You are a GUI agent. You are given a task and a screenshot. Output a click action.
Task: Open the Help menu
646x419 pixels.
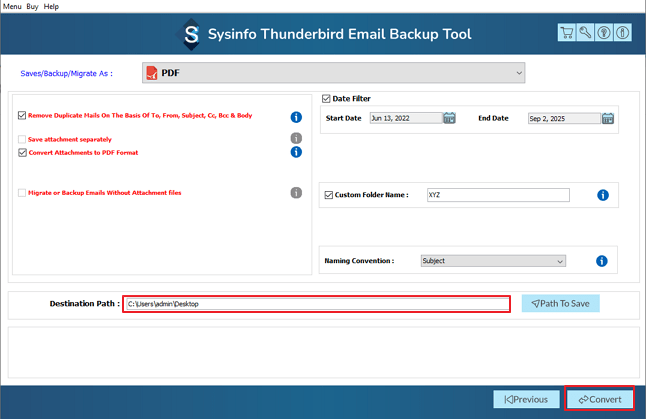pyautogui.click(x=52, y=6)
